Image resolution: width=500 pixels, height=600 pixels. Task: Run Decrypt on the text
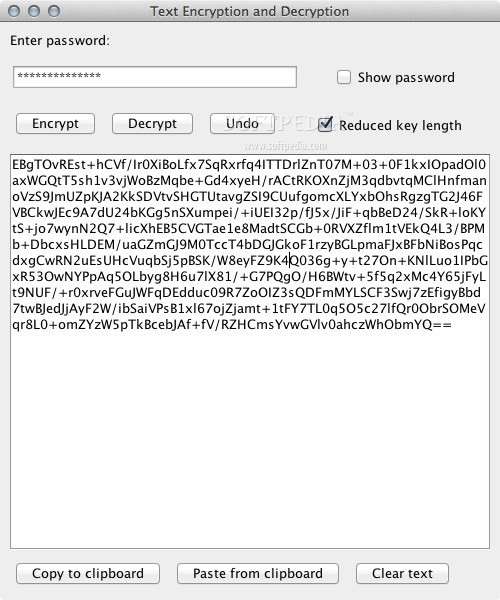pyautogui.click(x=152, y=124)
